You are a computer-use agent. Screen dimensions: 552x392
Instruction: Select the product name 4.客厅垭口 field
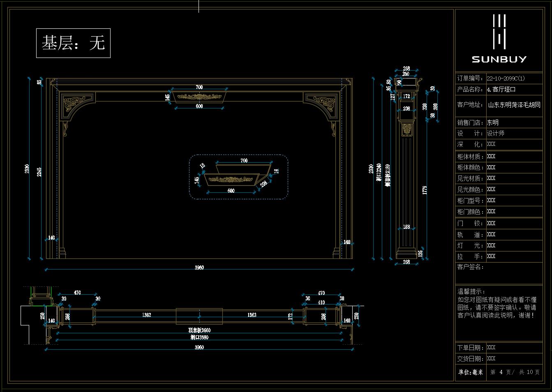pos(501,90)
